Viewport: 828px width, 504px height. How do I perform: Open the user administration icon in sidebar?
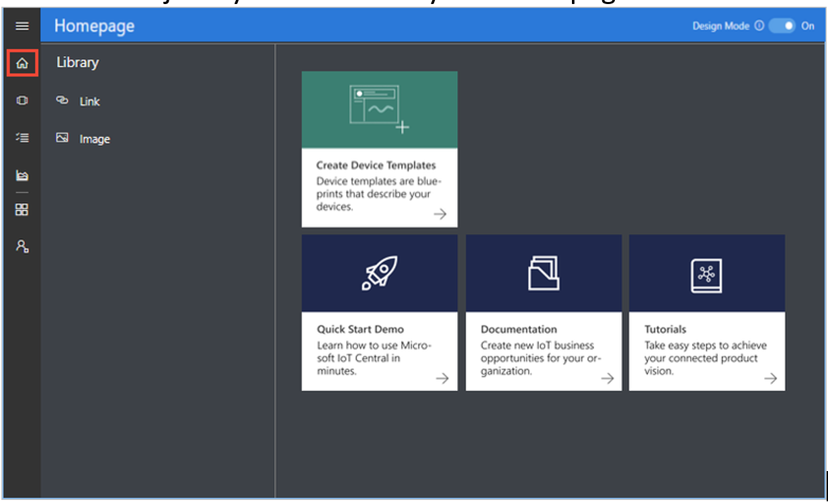coord(22,246)
